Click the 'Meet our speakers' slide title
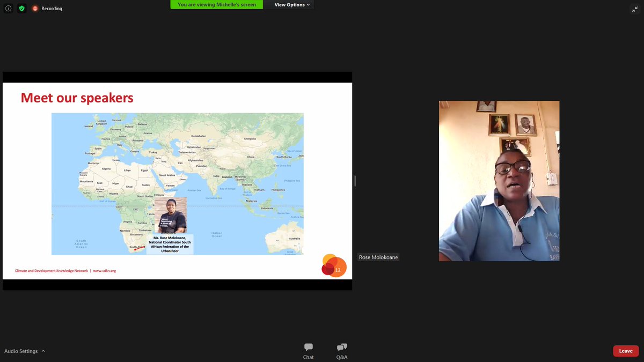 [x=77, y=98]
